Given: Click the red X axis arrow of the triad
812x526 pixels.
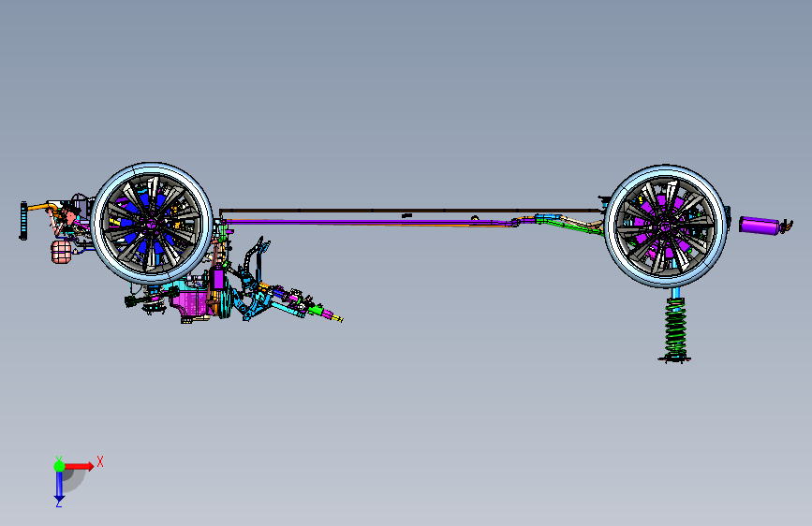Looking at the screenshot, I should click(80, 466).
